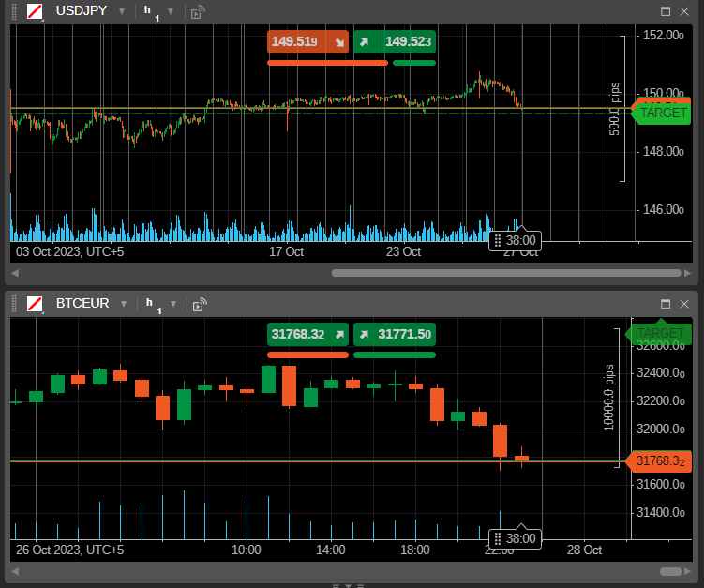Click the green TARGET marker on BTCEUR chart

(x=661, y=333)
